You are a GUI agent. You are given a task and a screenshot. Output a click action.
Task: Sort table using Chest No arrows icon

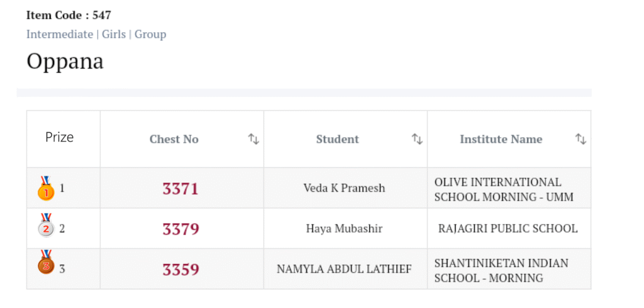click(253, 139)
